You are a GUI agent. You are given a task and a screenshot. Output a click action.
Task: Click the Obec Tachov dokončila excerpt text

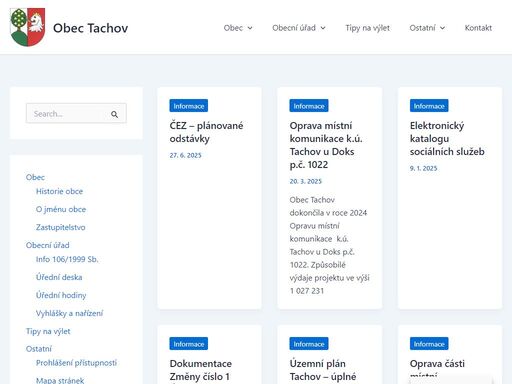[329, 245]
